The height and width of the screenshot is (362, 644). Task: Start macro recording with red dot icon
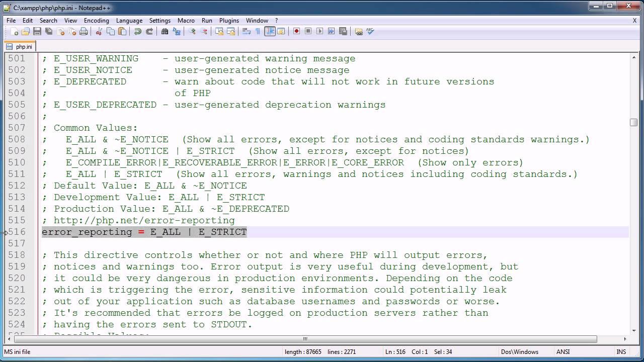(x=297, y=31)
